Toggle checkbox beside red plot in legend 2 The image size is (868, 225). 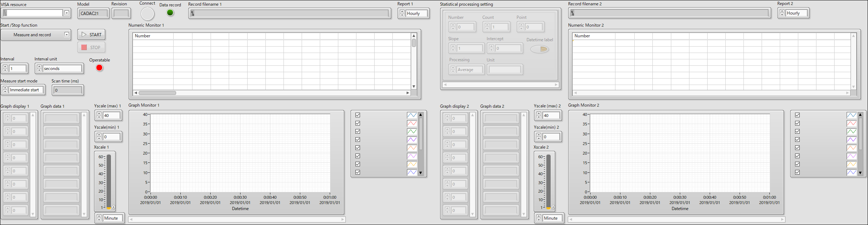point(798,123)
